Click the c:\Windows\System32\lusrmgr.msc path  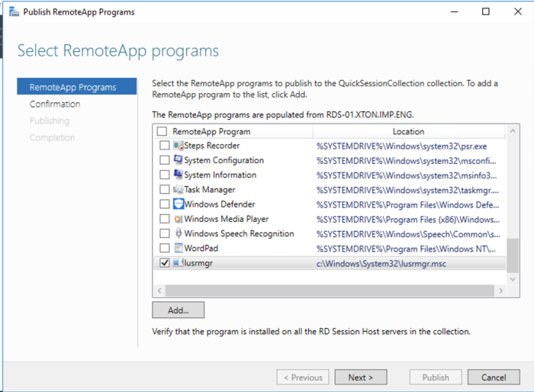click(381, 264)
